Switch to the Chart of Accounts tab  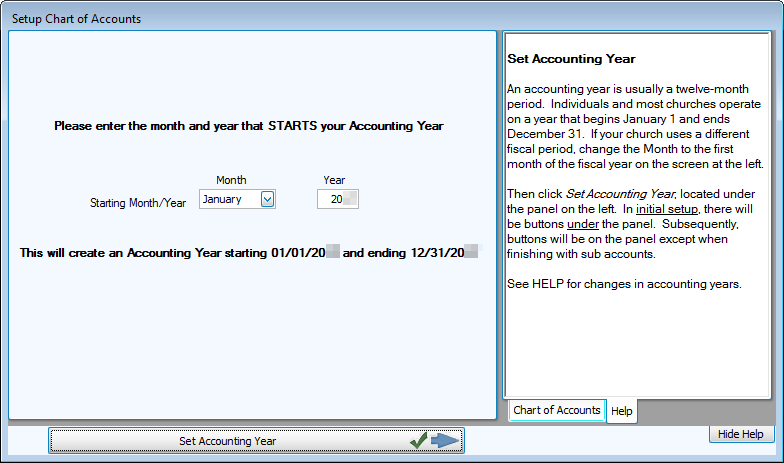pyautogui.click(x=557, y=410)
